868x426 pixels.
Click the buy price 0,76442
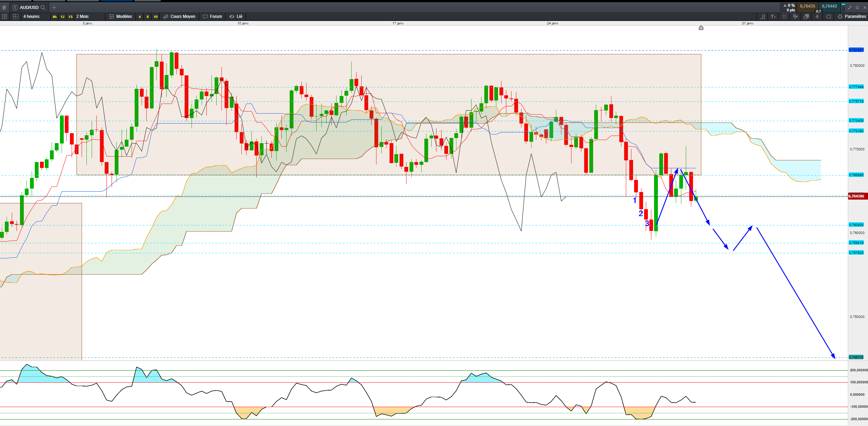[x=829, y=6]
